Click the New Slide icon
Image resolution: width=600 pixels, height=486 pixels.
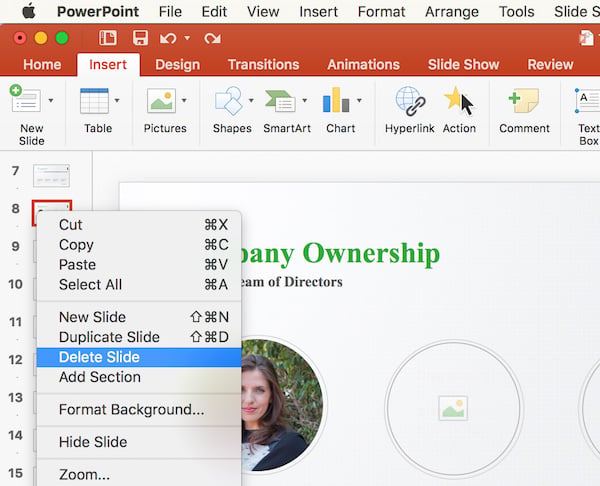pyautogui.click(x=25, y=99)
